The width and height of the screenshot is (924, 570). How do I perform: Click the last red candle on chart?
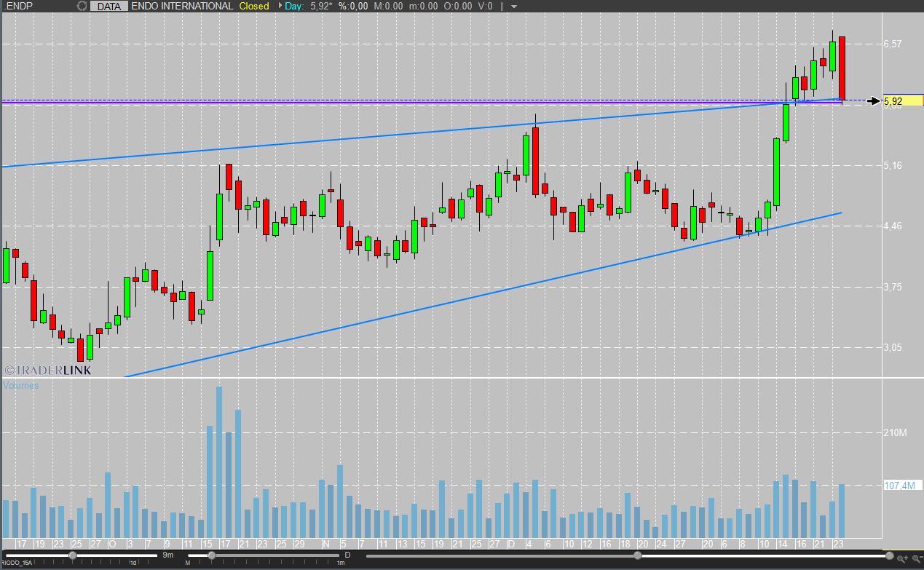(x=842, y=68)
